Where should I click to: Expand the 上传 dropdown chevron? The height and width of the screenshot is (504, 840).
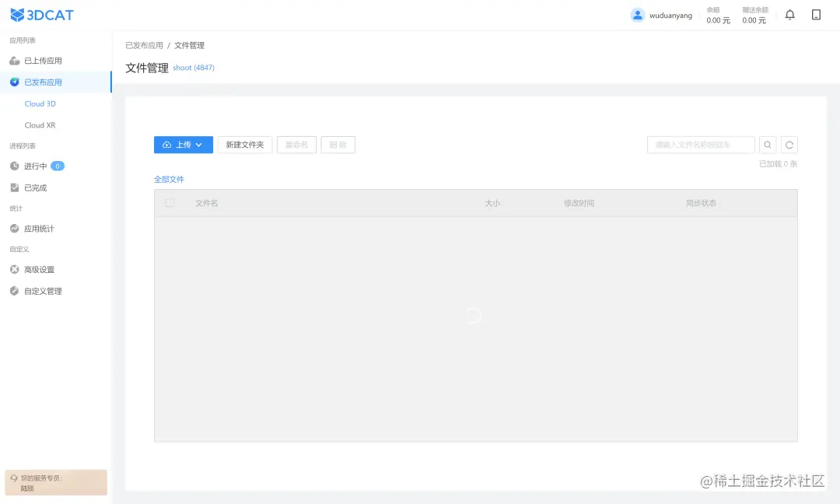(199, 145)
